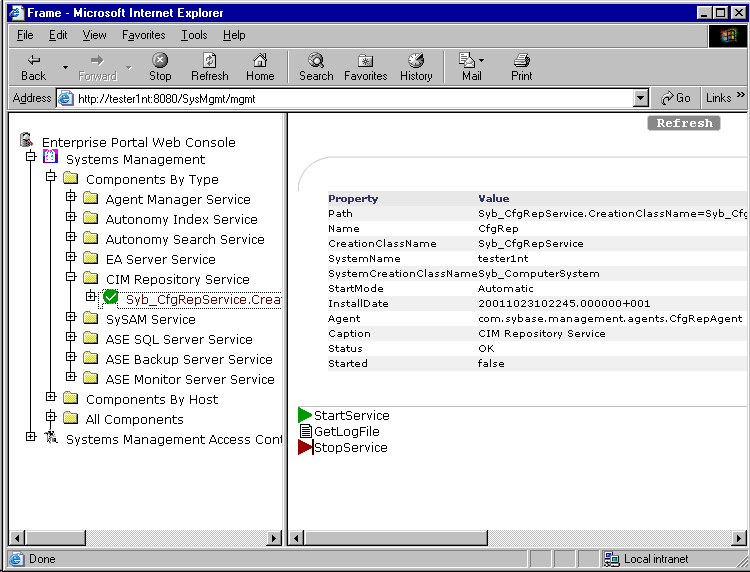Click the red StopService arrow icon
This screenshot has width=750, height=572.
(x=305, y=447)
